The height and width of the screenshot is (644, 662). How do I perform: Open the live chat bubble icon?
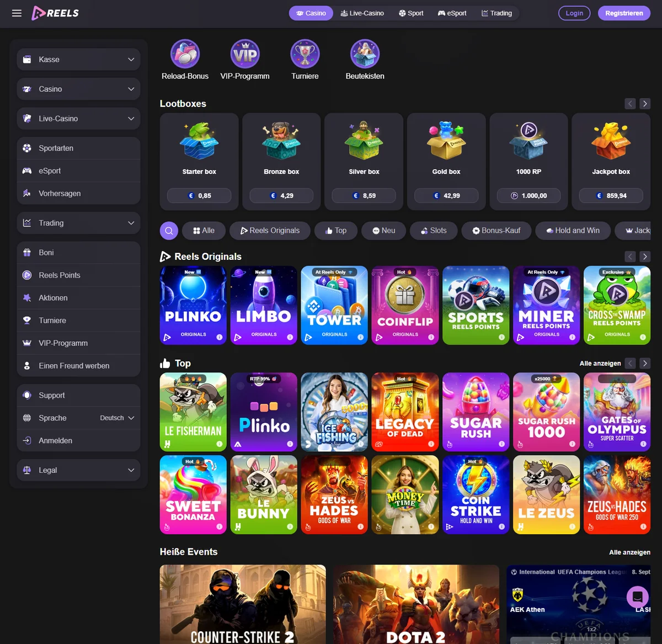[x=637, y=597]
